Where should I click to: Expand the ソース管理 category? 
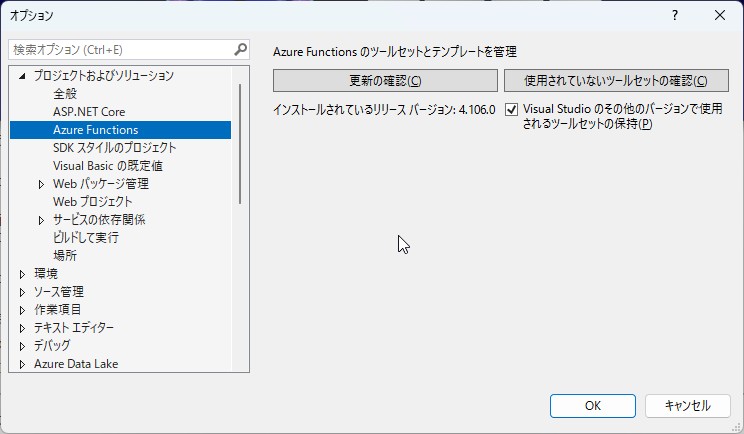click(22, 292)
